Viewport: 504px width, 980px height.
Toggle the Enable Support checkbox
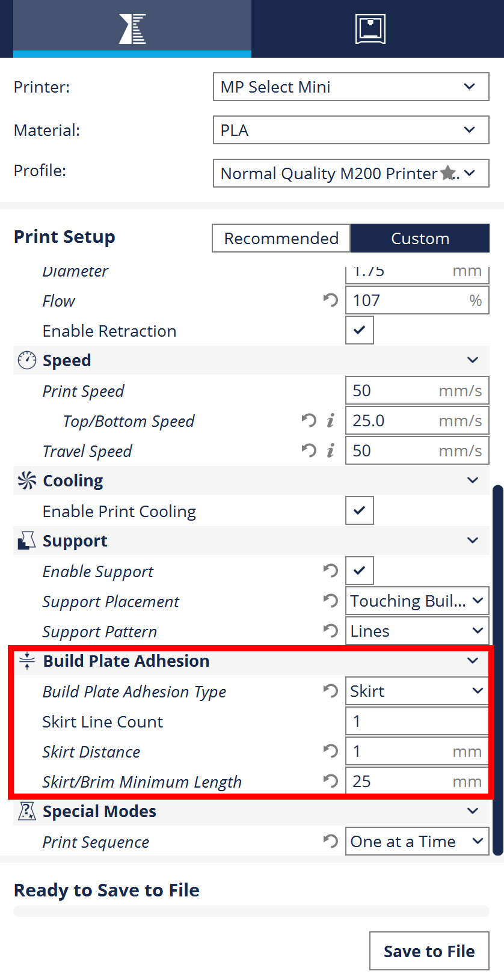[359, 571]
